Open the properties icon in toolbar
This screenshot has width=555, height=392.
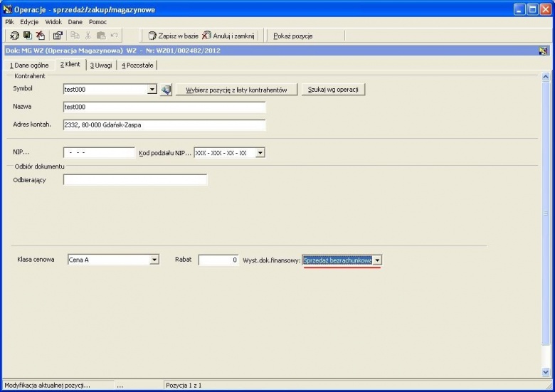[58, 36]
